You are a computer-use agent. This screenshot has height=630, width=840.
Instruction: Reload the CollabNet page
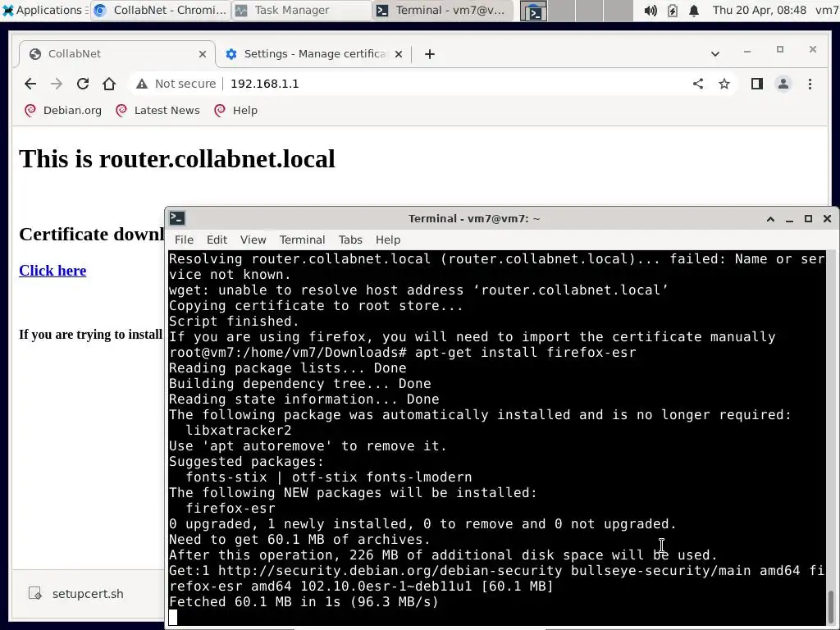pos(83,84)
